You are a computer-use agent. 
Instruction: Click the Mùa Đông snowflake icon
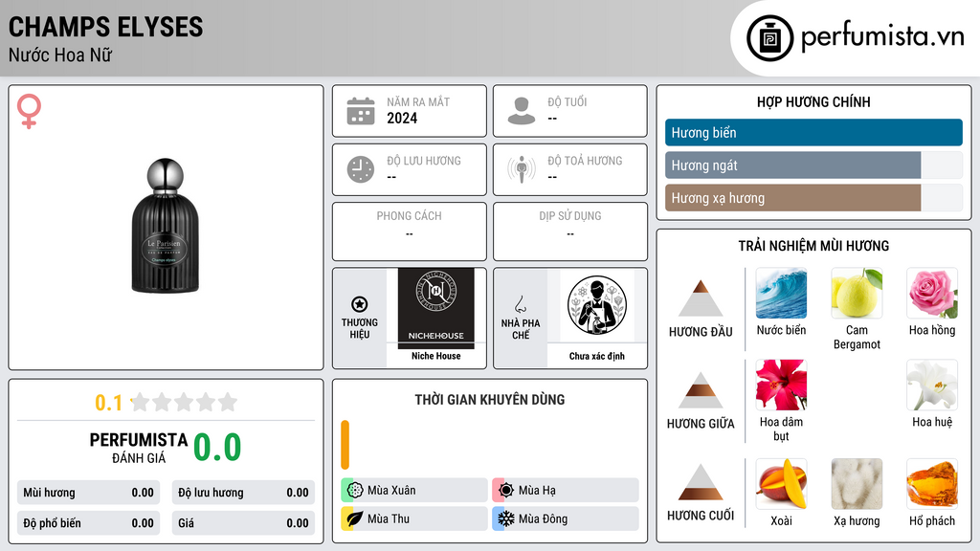click(506, 518)
